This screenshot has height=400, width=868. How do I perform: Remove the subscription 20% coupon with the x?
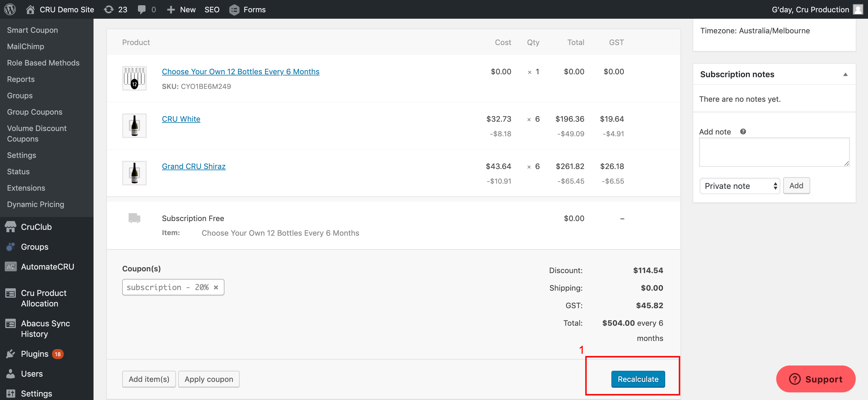(x=216, y=287)
